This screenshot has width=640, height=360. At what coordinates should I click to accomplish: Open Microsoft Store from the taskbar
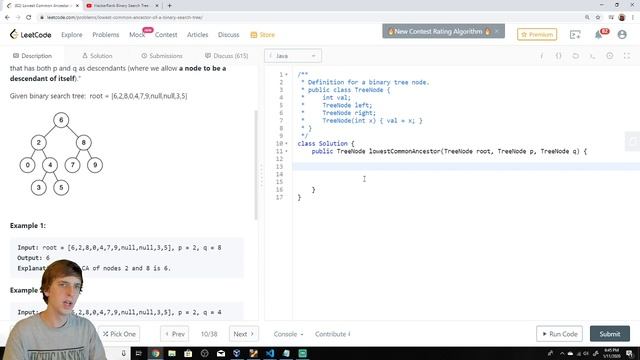[x=188, y=353]
